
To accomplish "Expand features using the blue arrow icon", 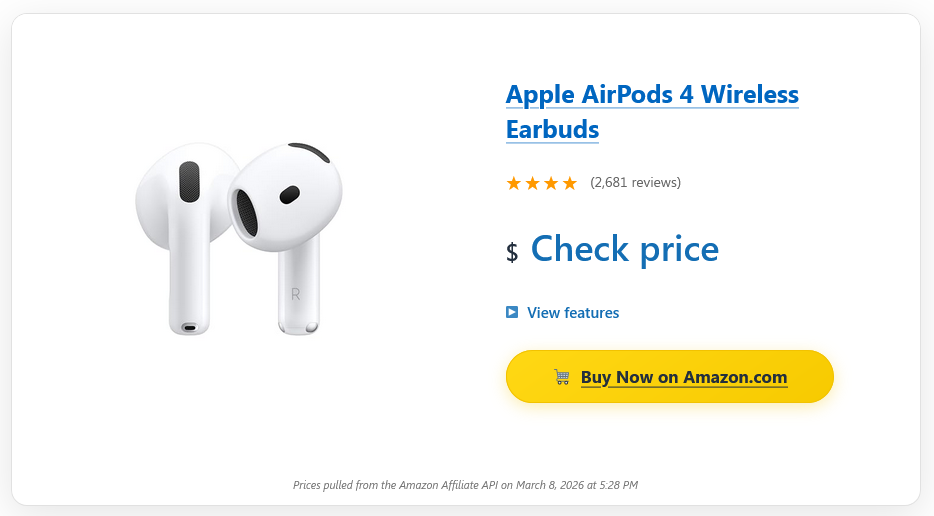I will (x=512, y=312).
